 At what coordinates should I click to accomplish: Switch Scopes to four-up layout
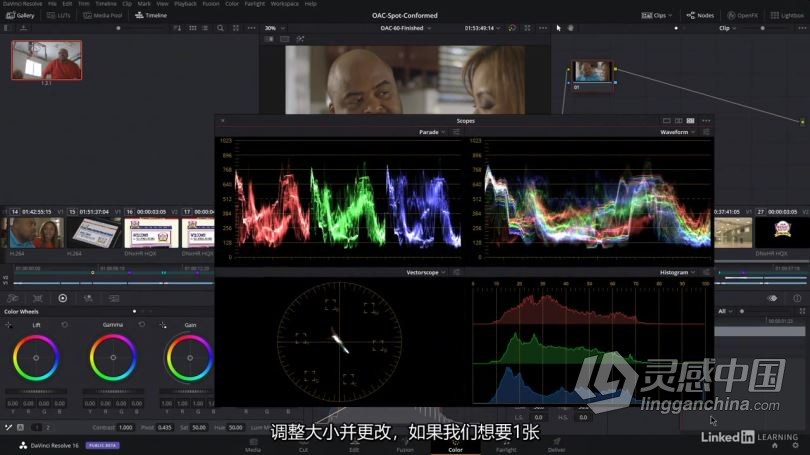click(x=690, y=120)
